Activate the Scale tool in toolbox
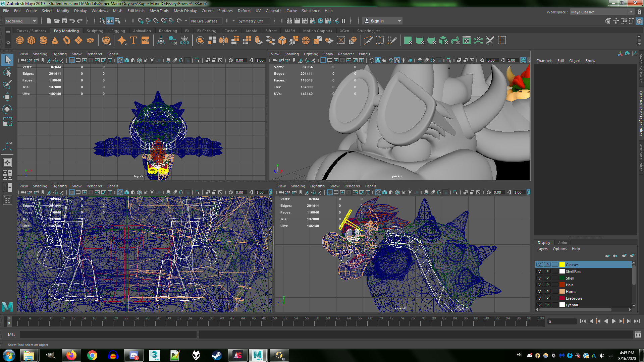This screenshot has height=362, width=644. [7, 121]
